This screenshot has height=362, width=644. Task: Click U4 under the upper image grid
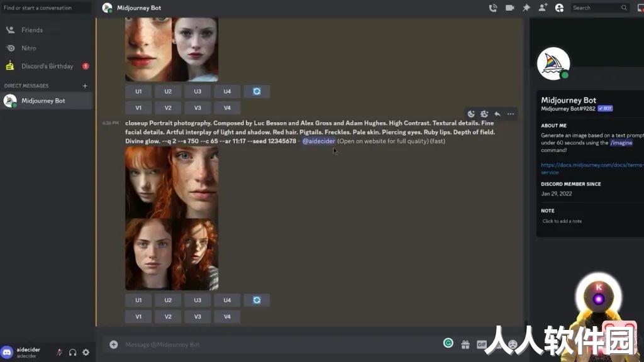227,92
